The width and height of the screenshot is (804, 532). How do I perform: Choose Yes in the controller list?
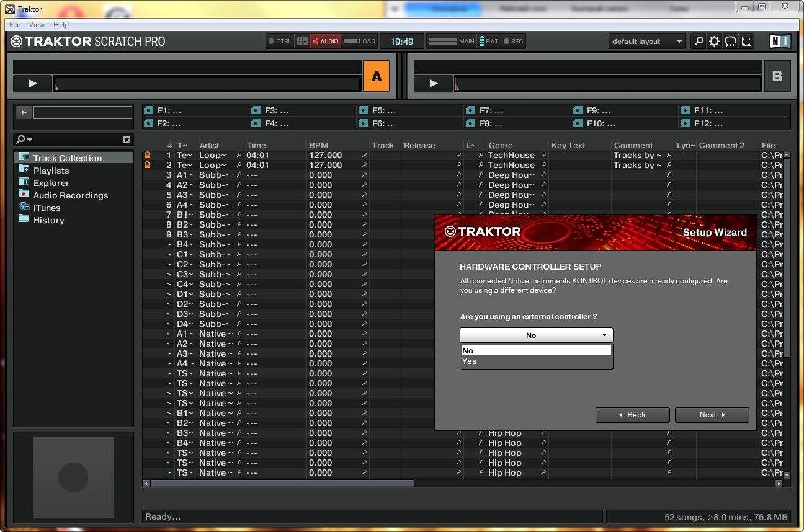point(536,361)
